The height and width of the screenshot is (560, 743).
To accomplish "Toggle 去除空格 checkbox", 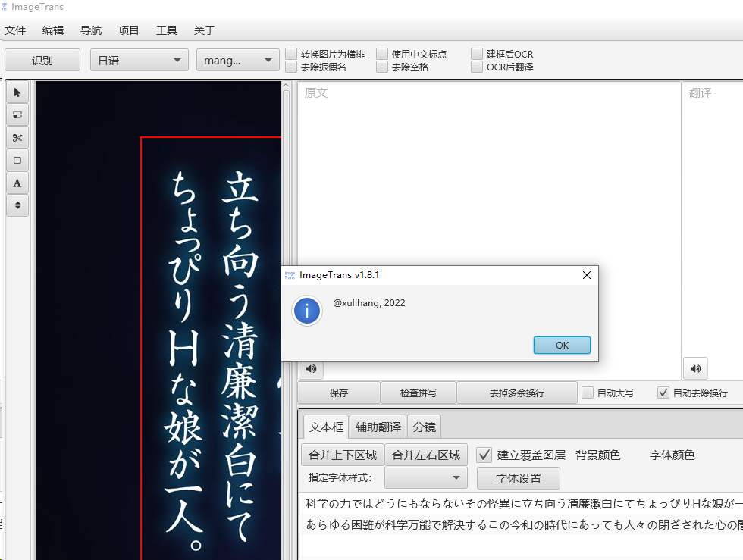I will [x=382, y=67].
